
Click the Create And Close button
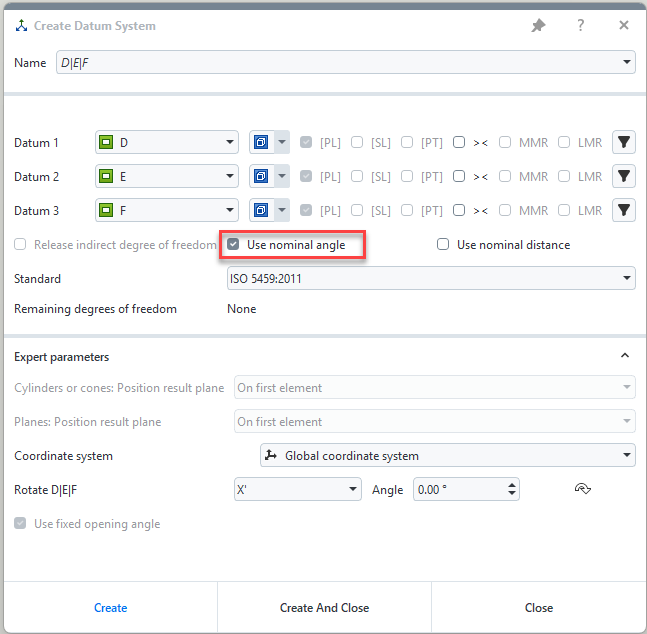(x=324, y=608)
